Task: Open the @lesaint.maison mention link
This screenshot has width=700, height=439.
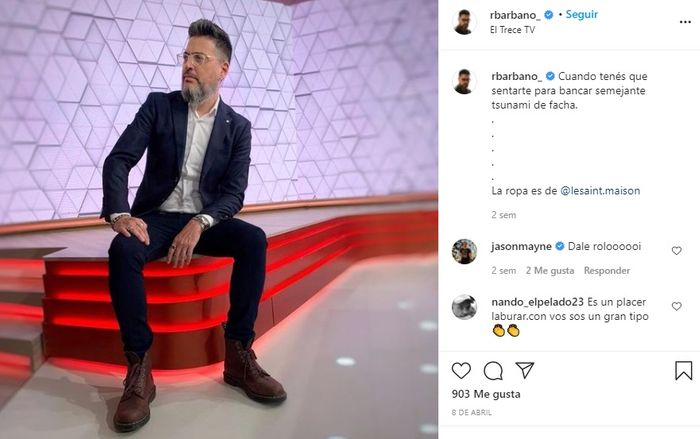Action: click(600, 191)
